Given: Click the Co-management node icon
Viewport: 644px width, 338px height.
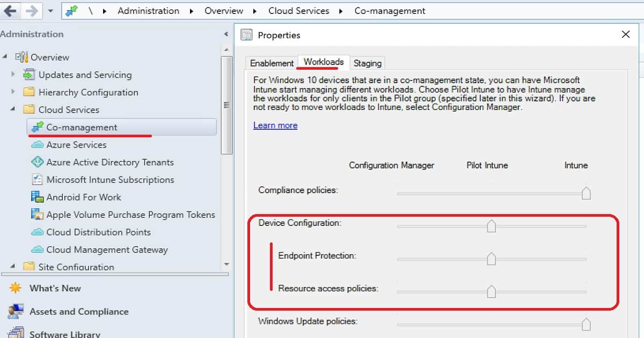Looking at the screenshot, I should 37,127.
